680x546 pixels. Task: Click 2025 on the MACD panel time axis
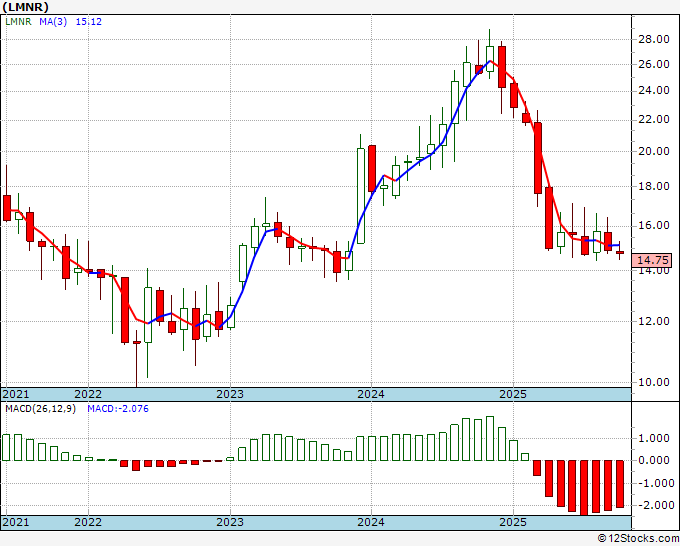513,522
